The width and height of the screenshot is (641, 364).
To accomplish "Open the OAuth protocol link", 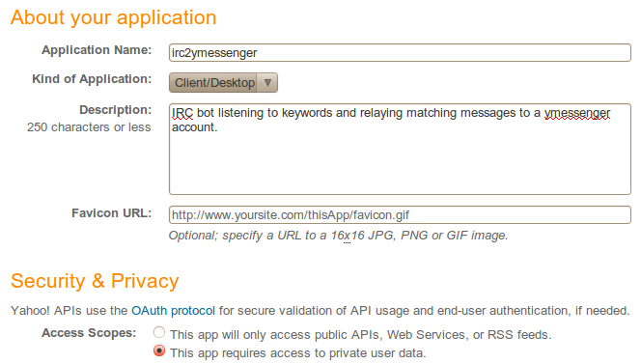I will coord(173,311).
